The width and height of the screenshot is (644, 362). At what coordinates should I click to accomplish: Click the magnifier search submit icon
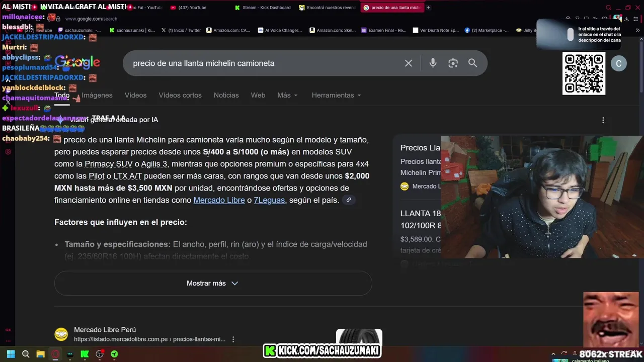[x=472, y=63]
